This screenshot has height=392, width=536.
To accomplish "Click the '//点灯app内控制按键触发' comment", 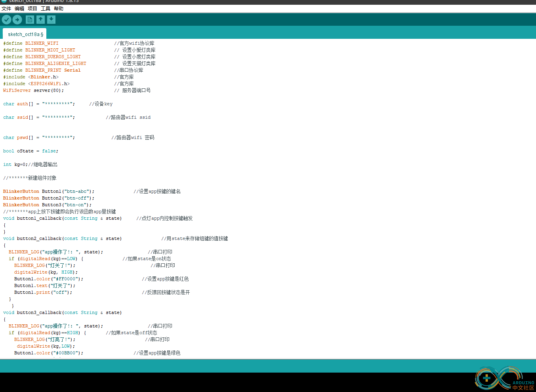I will point(164,219).
